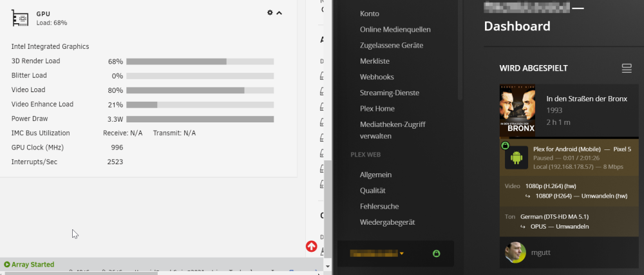Click Intel Integrated Graphics label
The height and width of the screenshot is (275, 644).
pos(50,46)
